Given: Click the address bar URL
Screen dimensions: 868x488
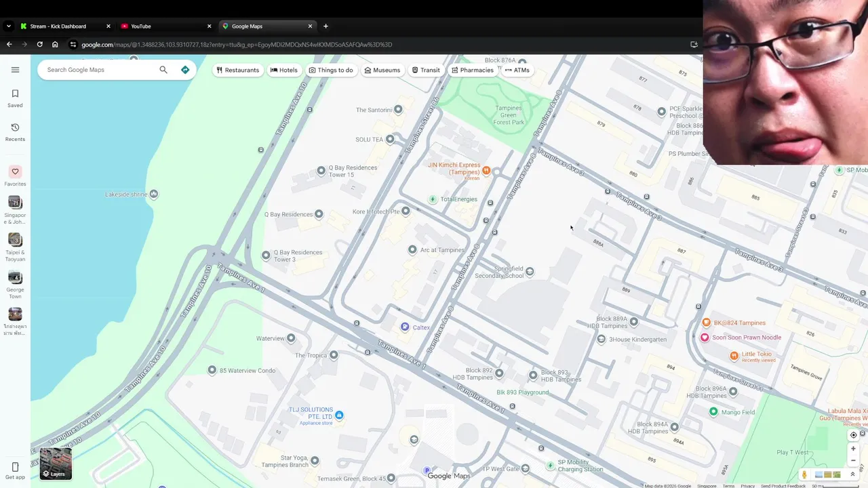Looking at the screenshot, I should click(237, 45).
